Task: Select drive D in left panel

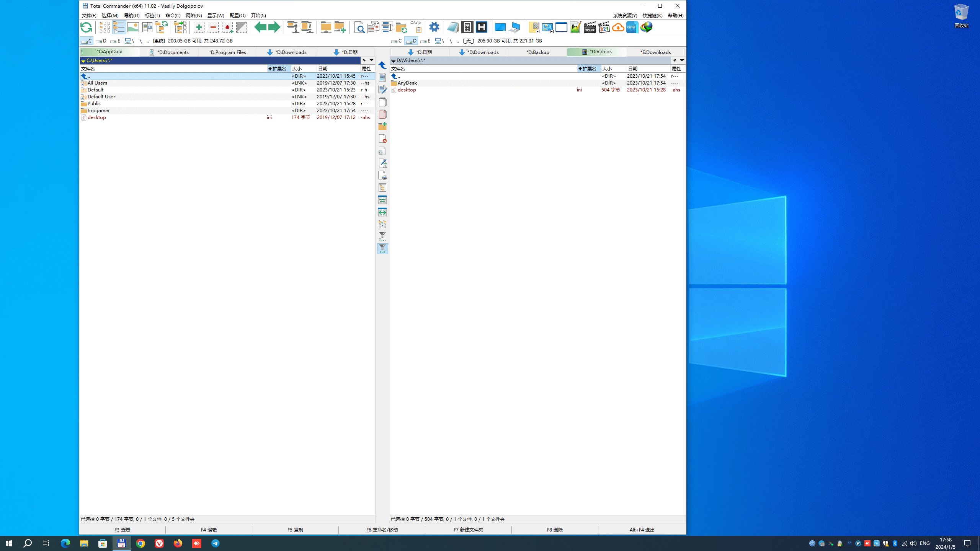Action: tap(101, 41)
